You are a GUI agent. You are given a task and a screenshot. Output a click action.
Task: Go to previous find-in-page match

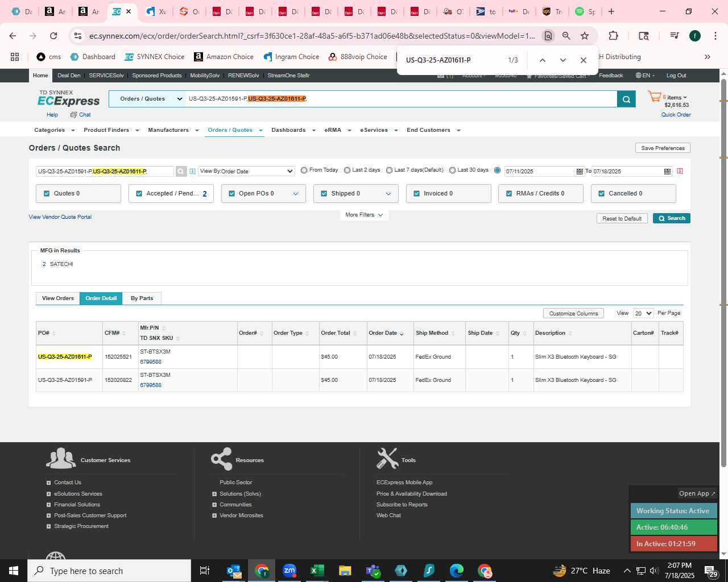542,60
